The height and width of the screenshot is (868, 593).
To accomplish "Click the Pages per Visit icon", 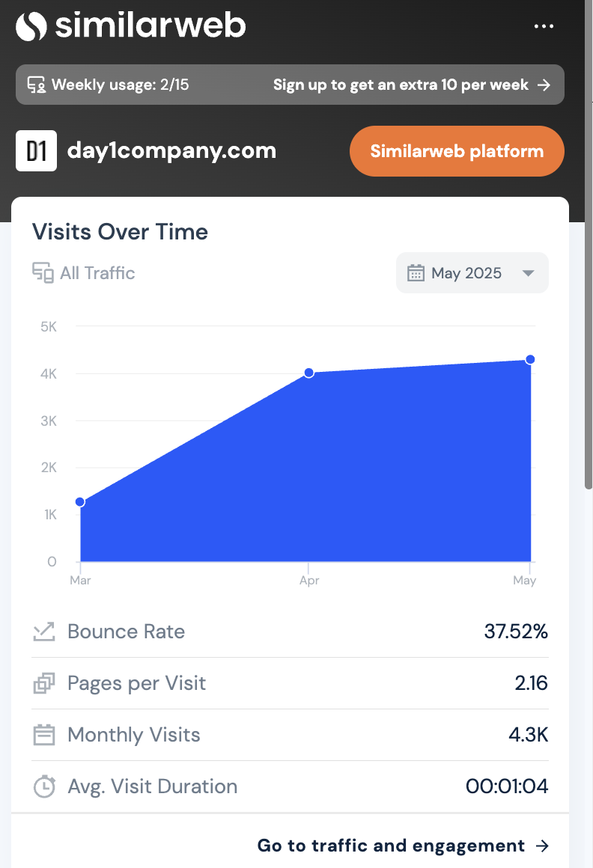I will coord(43,683).
